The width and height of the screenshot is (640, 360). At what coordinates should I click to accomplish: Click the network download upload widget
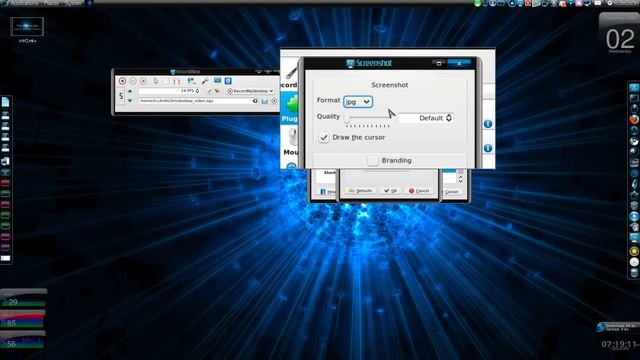(617, 327)
